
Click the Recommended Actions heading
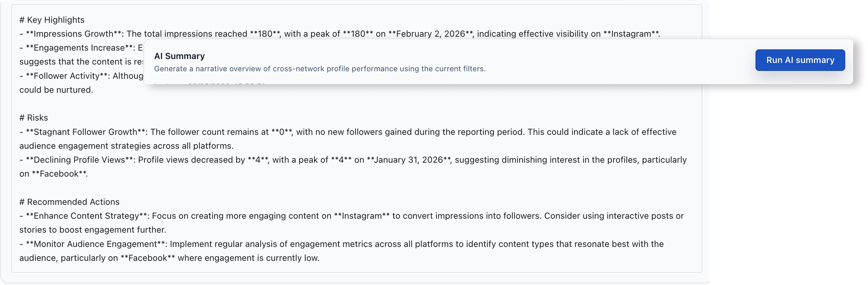(69, 201)
